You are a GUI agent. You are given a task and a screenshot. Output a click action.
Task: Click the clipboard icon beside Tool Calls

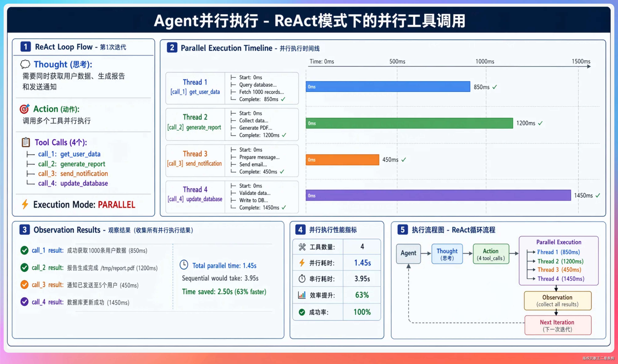tap(26, 142)
